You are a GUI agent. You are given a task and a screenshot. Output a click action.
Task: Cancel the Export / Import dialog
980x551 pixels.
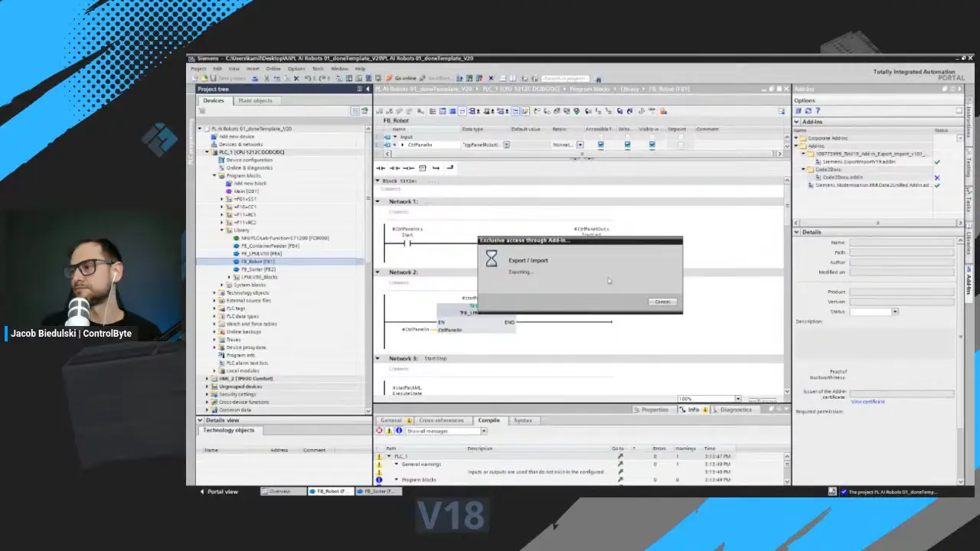[x=662, y=302]
